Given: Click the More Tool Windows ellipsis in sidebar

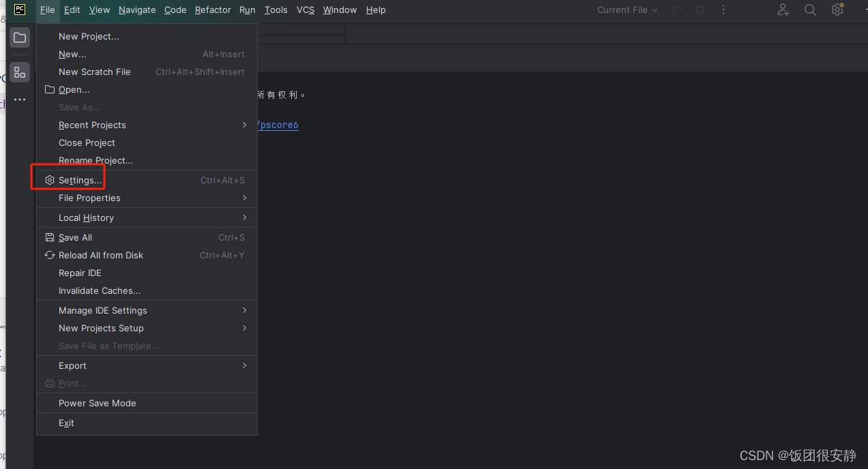Looking at the screenshot, I should tap(19, 100).
